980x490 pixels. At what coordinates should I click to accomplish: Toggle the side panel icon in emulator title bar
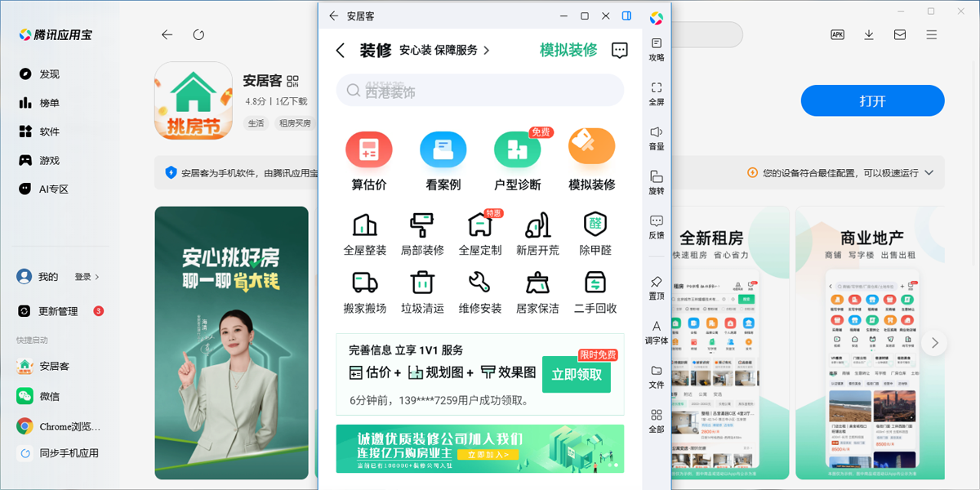626,16
